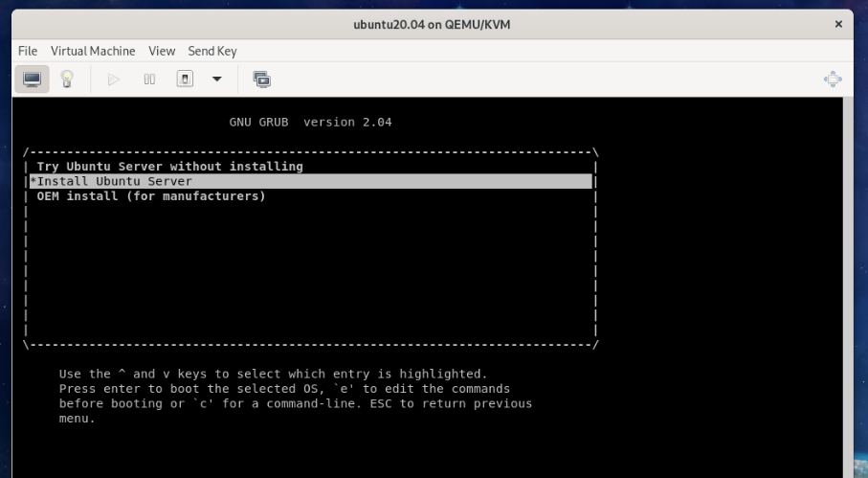Image resolution: width=868 pixels, height=478 pixels.
Task: Show virtual hardware details lightbulb icon
Action: [x=67, y=80]
